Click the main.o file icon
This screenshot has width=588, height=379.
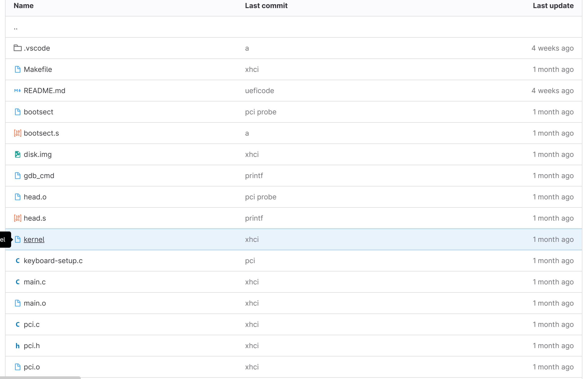click(x=17, y=303)
